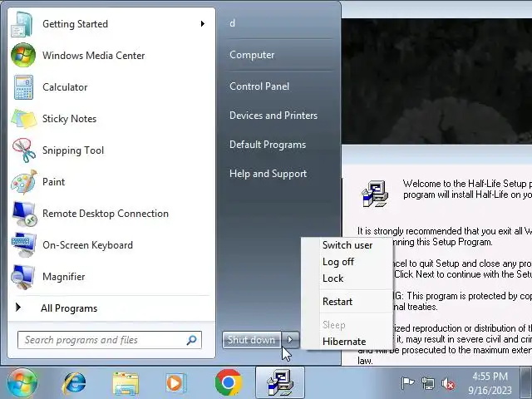Image resolution: width=532 pixels, height=399 pixels.
Task: Click the Windows Media Center icon
Action: [23, 56]
